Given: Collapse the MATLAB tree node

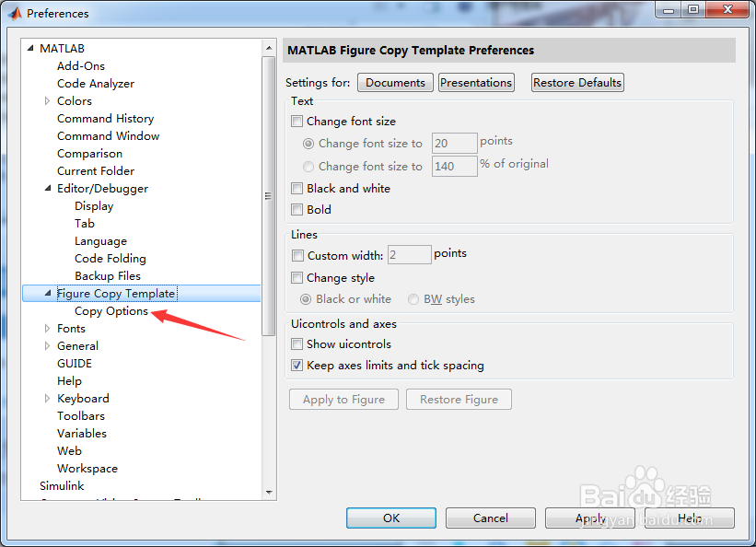Looking at the screenshot, I should [30, 48].
